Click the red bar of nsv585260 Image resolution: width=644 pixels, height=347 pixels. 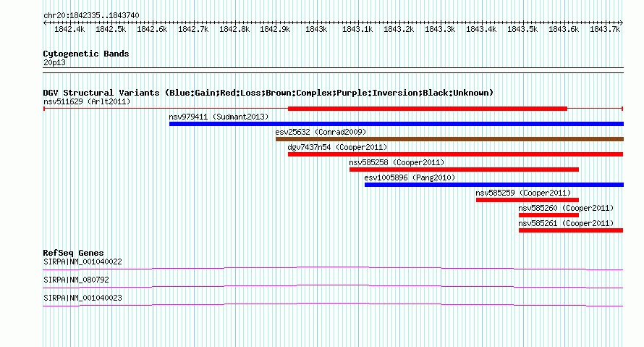[548, 215]
